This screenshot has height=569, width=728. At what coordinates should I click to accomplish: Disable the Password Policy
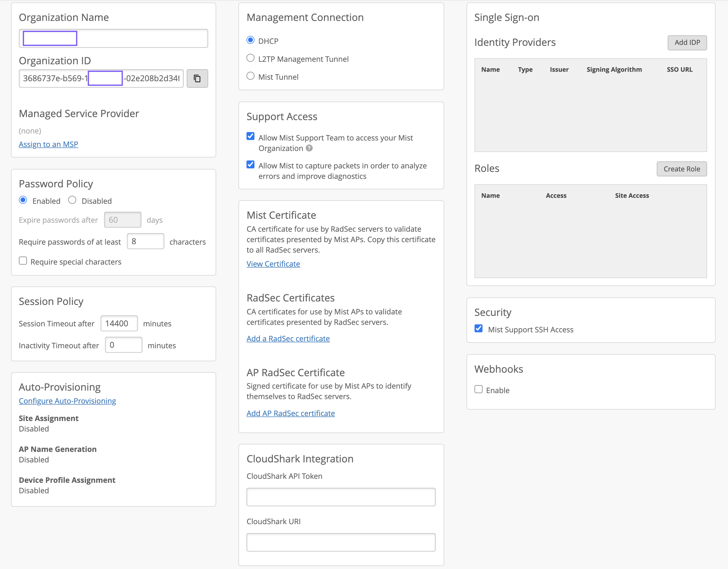tap(72, 200)
